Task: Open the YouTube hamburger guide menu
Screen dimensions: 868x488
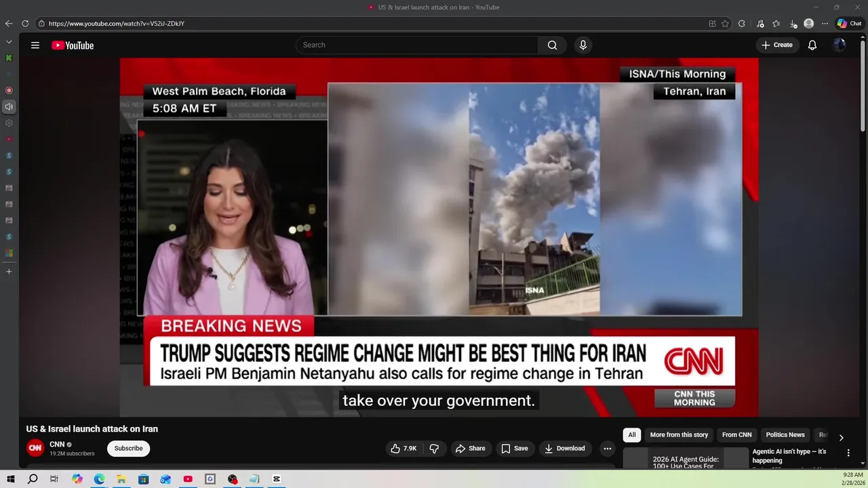Action: pos(35,45)
